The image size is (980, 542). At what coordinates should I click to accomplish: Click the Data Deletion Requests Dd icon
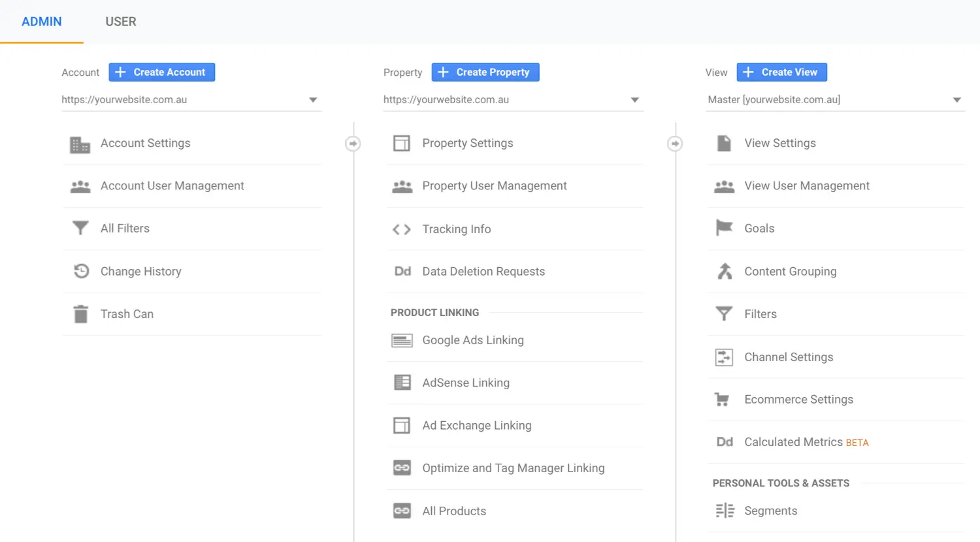click(402, 271)
